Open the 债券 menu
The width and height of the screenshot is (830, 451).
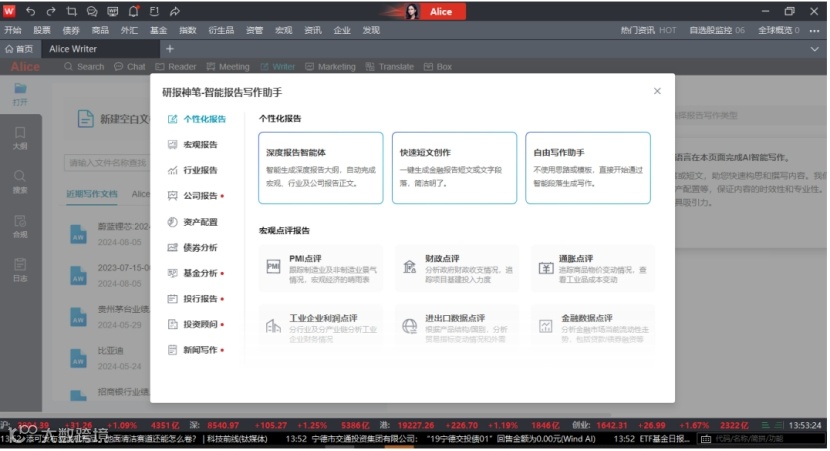(71, 30)
